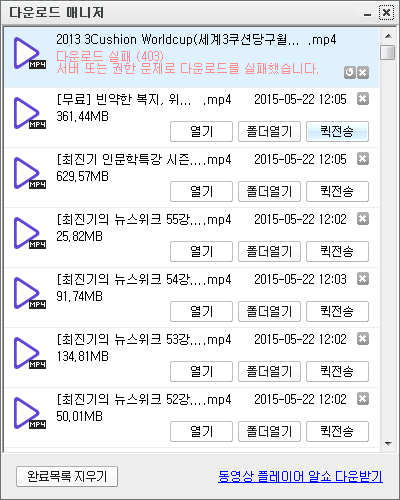Open folder of 뉴스위크 53강 file
The height and width of the screenshot is (500, 400).
269,372
